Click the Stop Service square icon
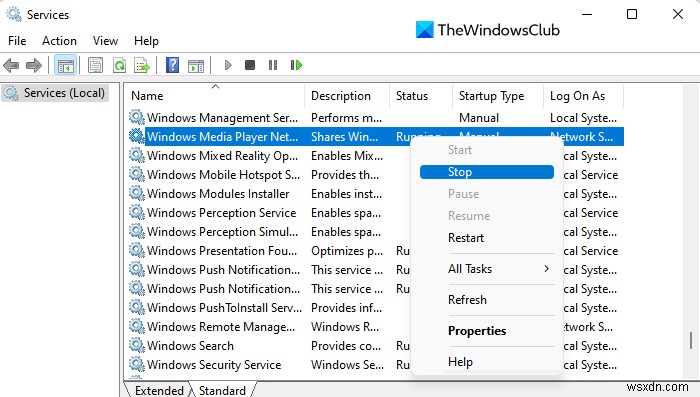The width and height of the screenshot is (700, 397). (x=250, y=65)
